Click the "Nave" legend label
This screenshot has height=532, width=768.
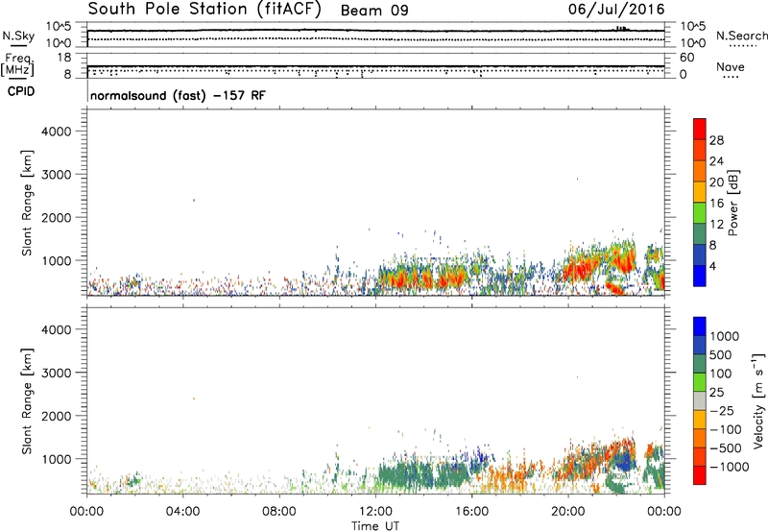pos(731,66)
